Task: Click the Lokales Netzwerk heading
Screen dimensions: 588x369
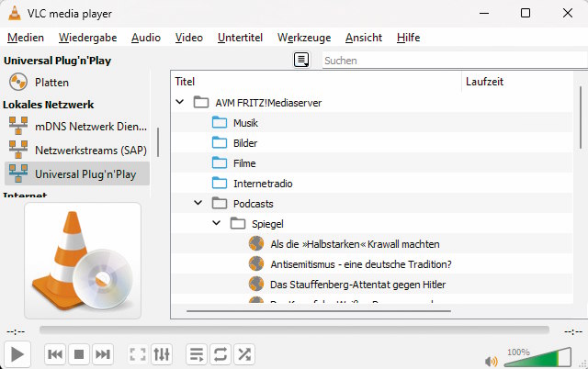Action: pyautogui.click(x=49, y=105)
